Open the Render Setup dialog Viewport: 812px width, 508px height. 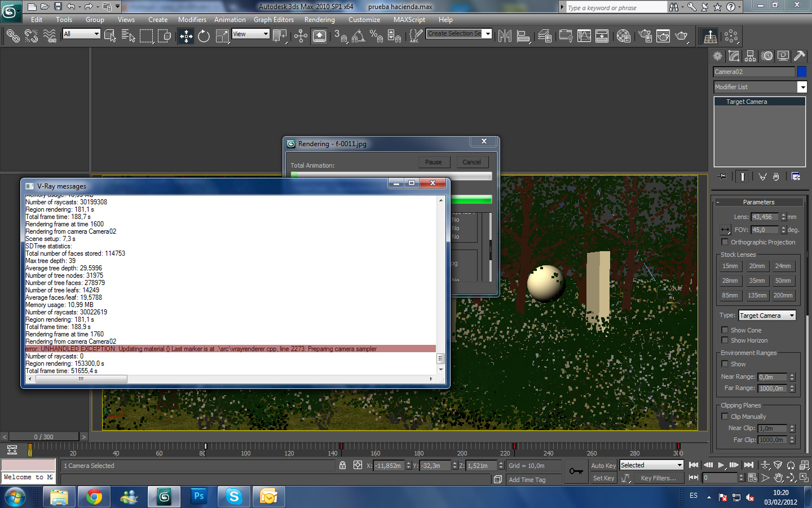(x=645, y=36)
